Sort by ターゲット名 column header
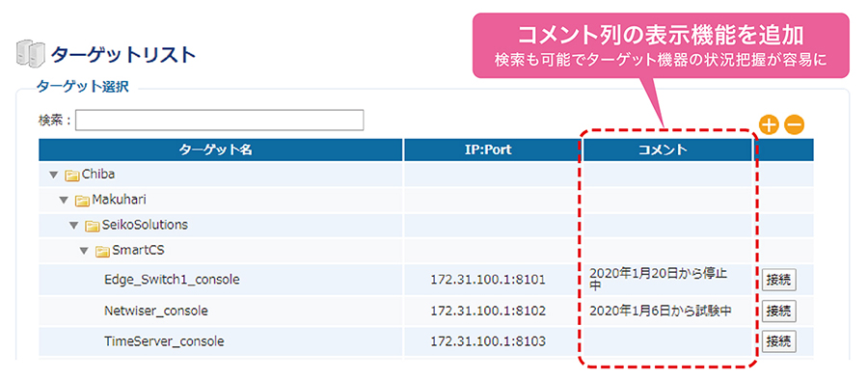Image resolution: width=868 pixels, height=380 pixels. click(221, 149)
